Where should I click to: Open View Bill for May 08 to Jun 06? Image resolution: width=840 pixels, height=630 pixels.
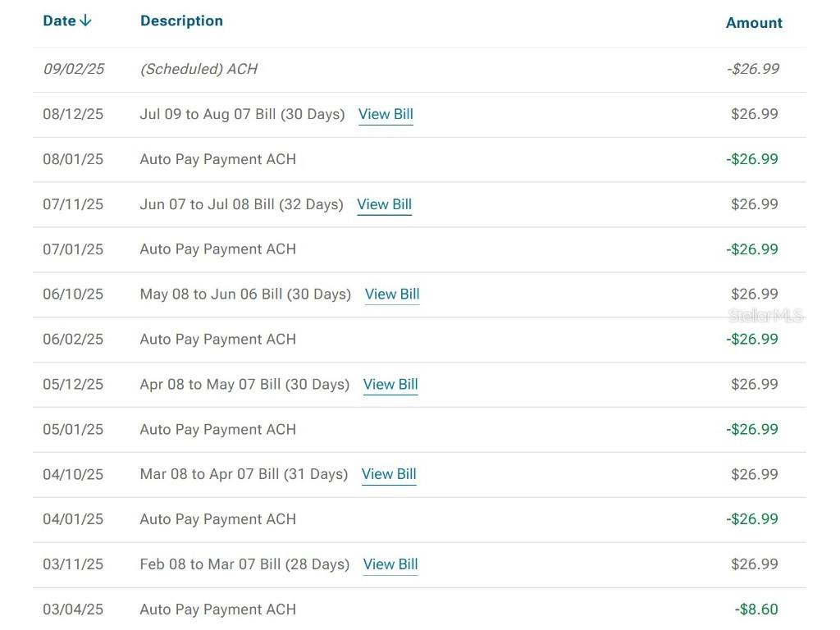click(392, 294)
